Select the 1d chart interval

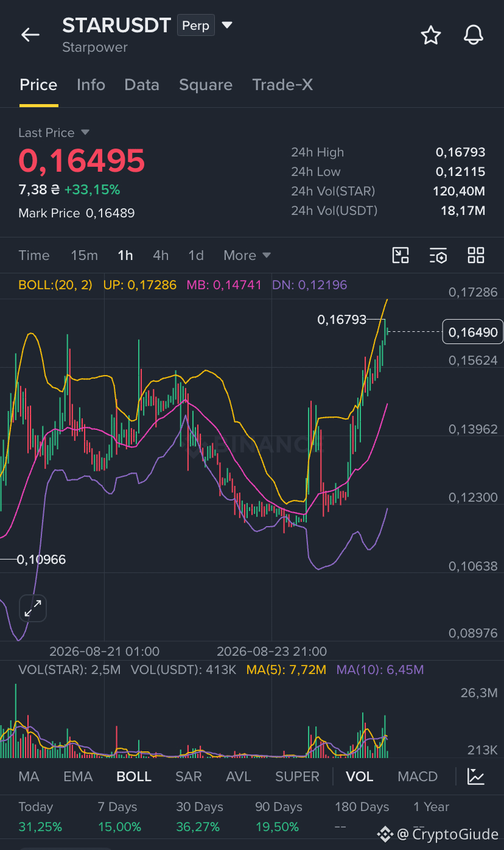[196, 255]
